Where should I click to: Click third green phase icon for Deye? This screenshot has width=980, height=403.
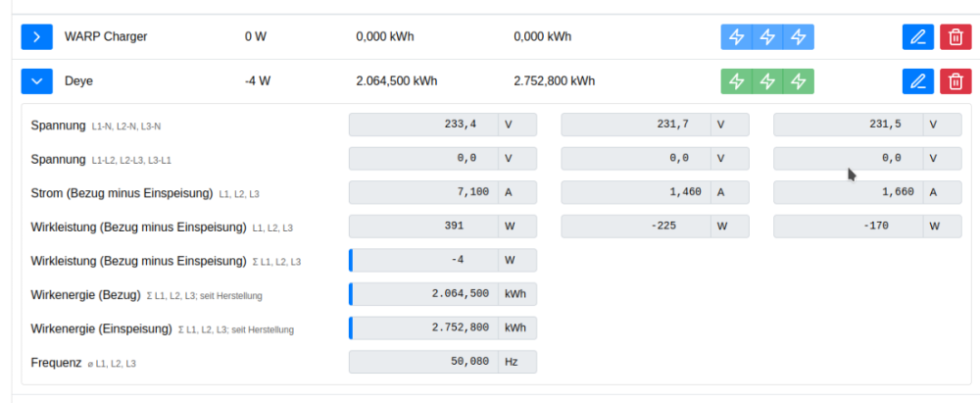coord(800,81)
